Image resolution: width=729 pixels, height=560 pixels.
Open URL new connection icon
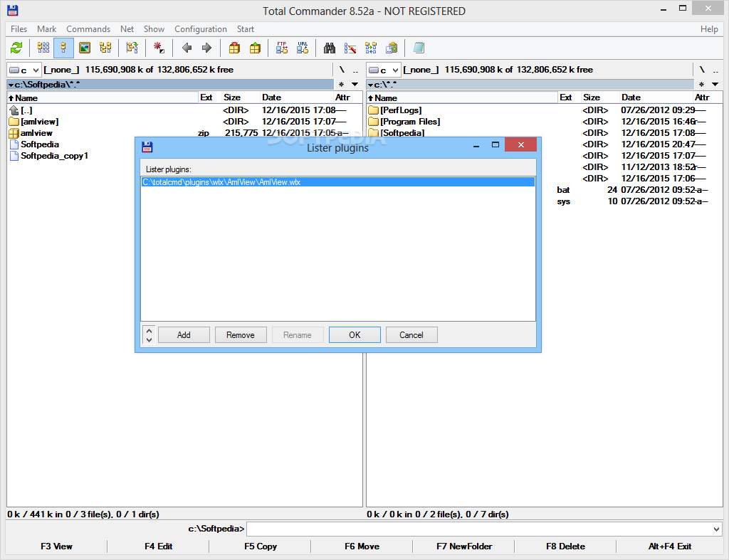(x=303, y=48)
